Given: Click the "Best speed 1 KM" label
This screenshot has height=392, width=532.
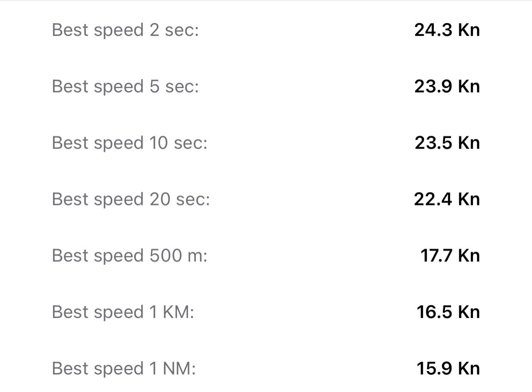Looking at the screenshot, I should (x=123, y=312).
